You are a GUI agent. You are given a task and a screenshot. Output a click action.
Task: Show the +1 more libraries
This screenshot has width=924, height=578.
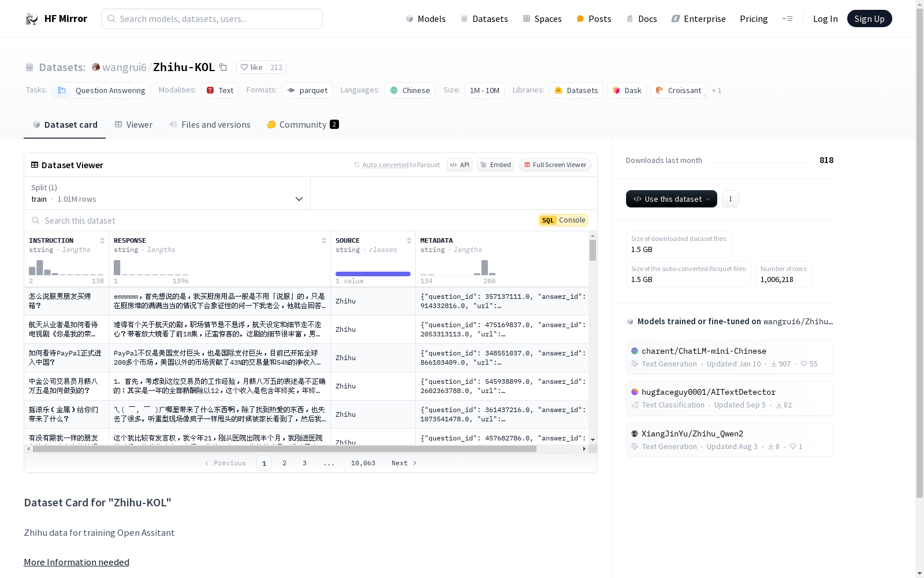coord(716,91)
